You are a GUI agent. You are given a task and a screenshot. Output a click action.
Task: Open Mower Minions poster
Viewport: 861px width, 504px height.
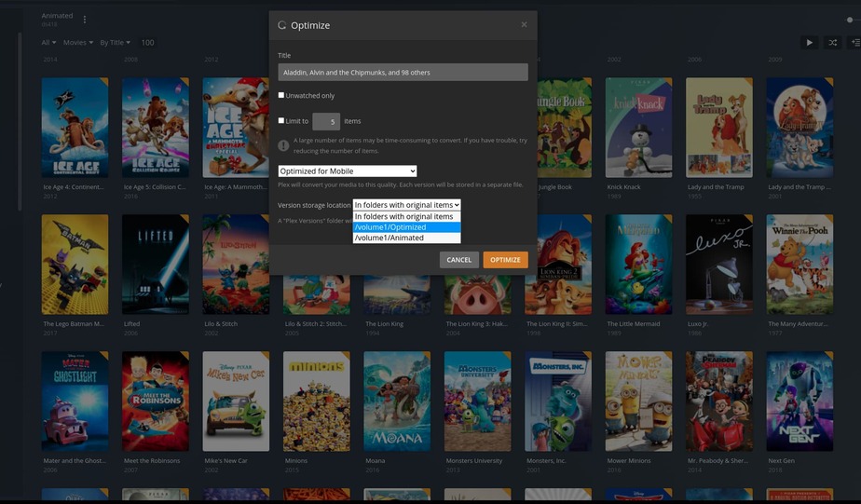(x=638, y=402)
